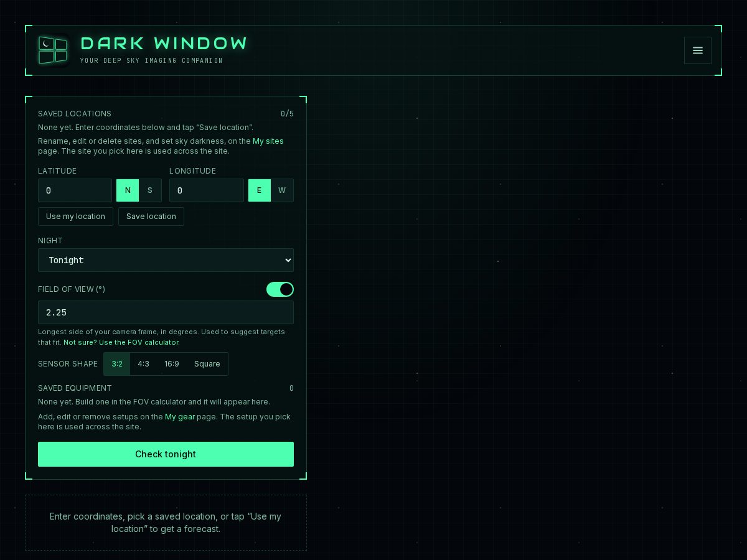The image size is (747, 560).
Task: Click the Save location button
Action: point(151,217)
